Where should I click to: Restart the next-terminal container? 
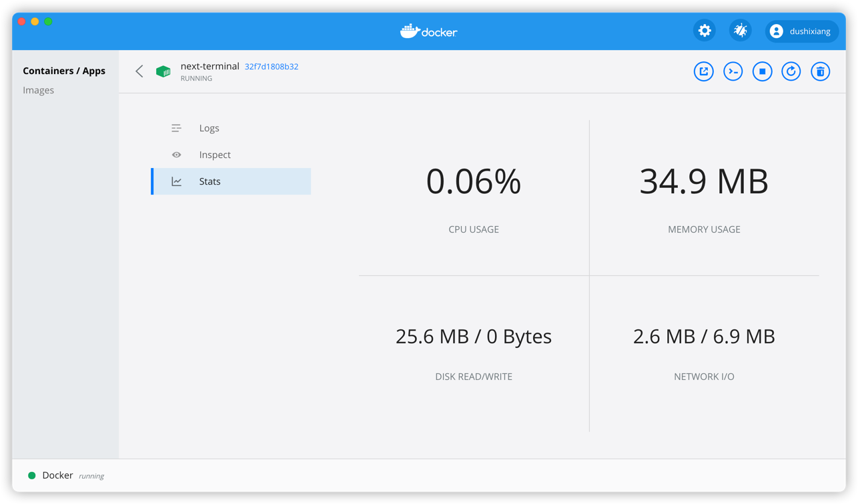[x=791, y=71]
